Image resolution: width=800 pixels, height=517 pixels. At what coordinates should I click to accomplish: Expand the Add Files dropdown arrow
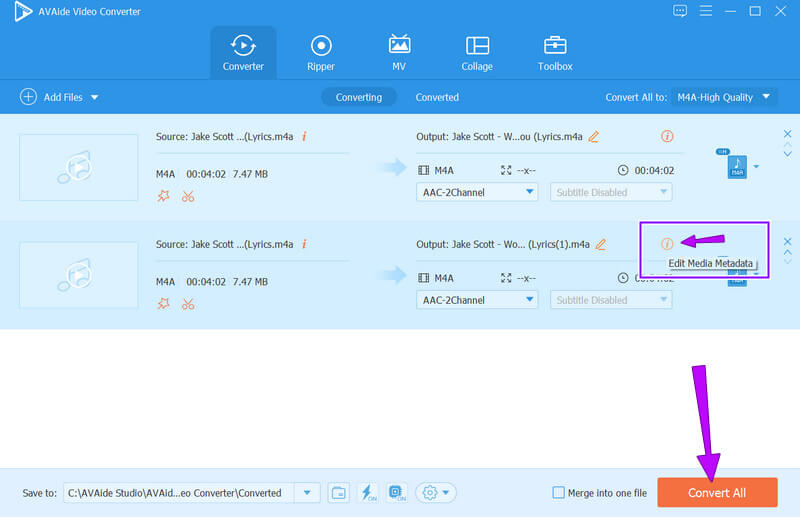pyautogui.click(x=95, y=97)
